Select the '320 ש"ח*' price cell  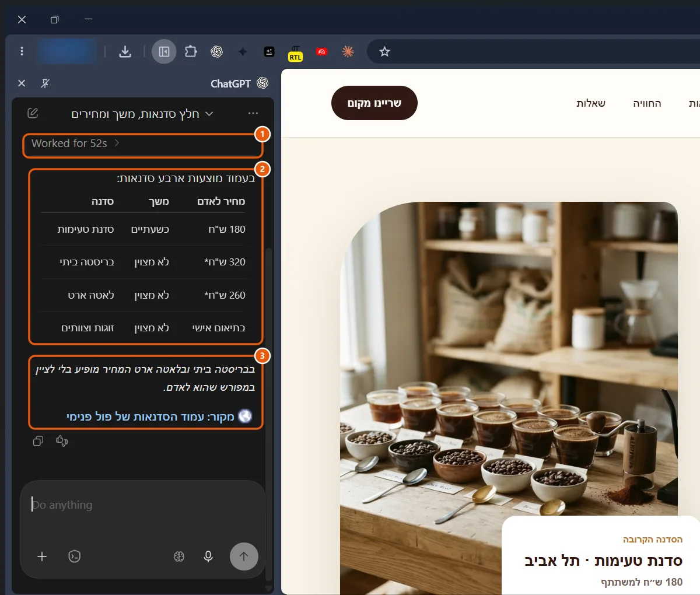tap(225, 262)
